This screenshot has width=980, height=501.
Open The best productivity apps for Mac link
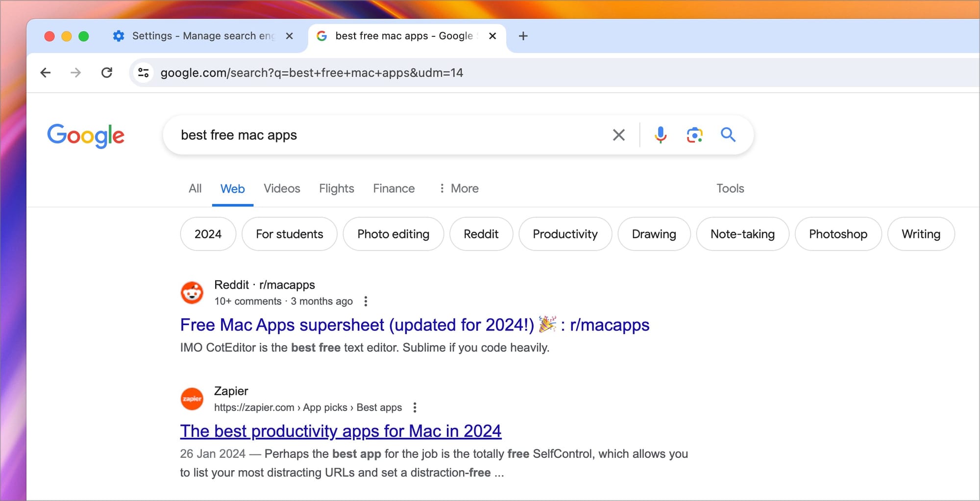click(341, 431)
